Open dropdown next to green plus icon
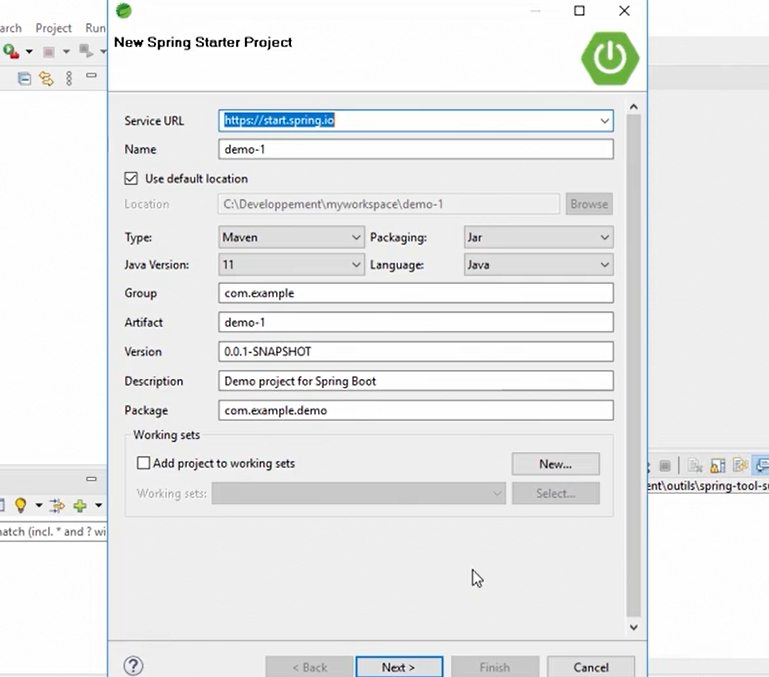 (x=99, y=505)
